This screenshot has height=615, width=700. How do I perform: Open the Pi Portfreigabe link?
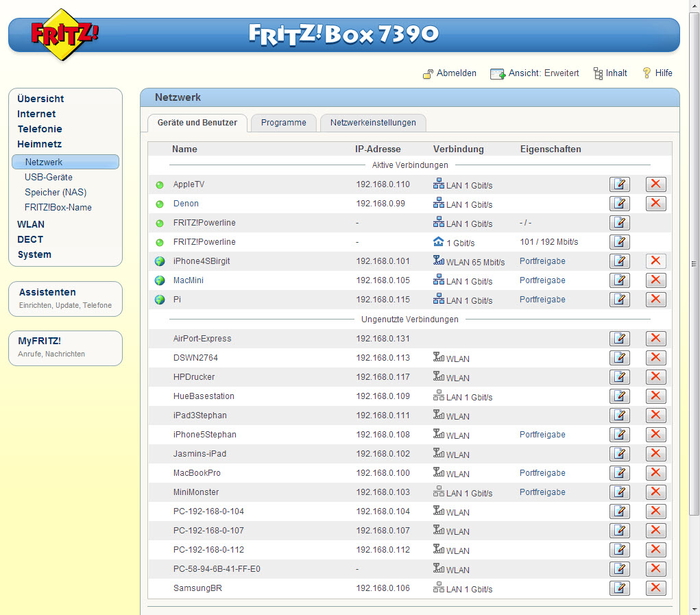[x=542, y=300]
